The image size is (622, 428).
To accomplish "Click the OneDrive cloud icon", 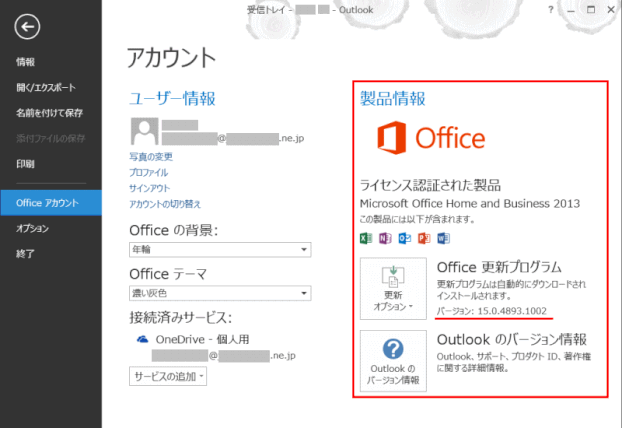I will tap(142, 339).
